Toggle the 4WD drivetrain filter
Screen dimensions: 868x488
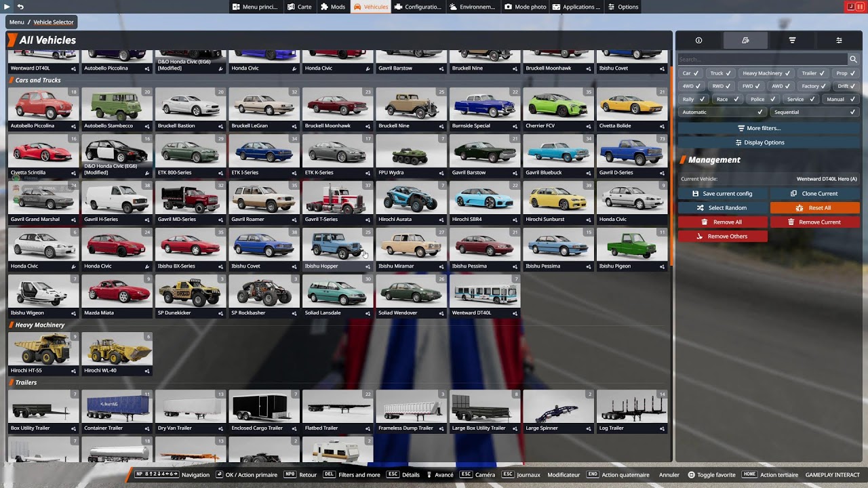692,86
